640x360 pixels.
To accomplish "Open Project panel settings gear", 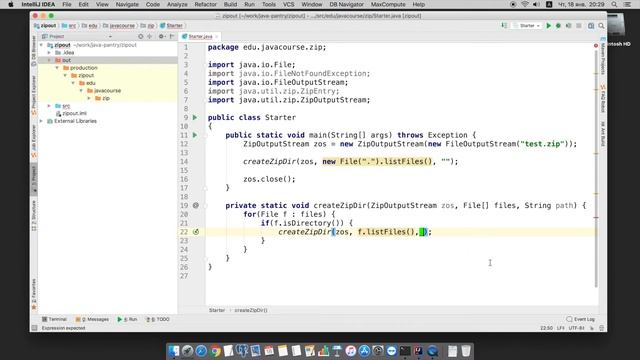I will (161, 36).
